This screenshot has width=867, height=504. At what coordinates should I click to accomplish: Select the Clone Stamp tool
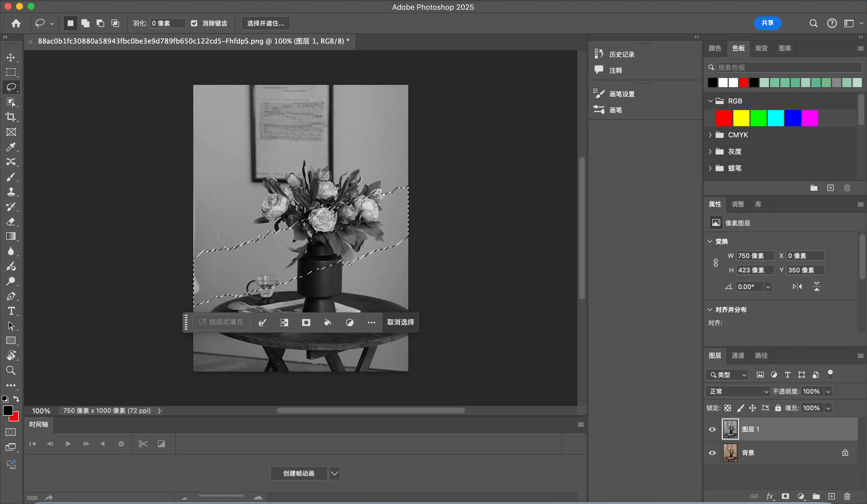11,192
